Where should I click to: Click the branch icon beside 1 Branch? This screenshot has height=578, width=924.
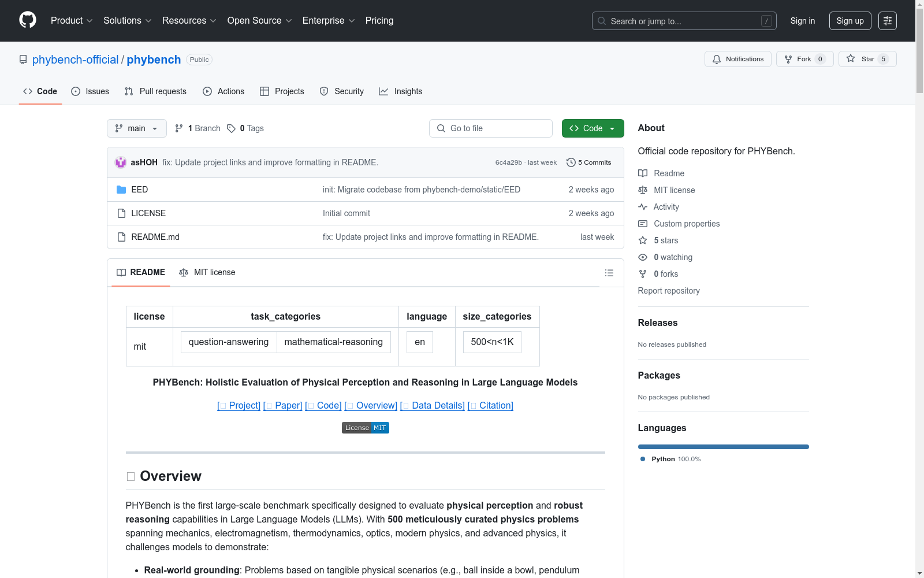click(179, 128)
